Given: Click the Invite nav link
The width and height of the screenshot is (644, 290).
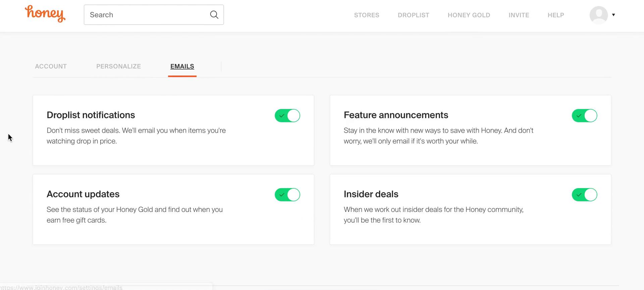Looking at the screenshot, I should click(519, 15).
